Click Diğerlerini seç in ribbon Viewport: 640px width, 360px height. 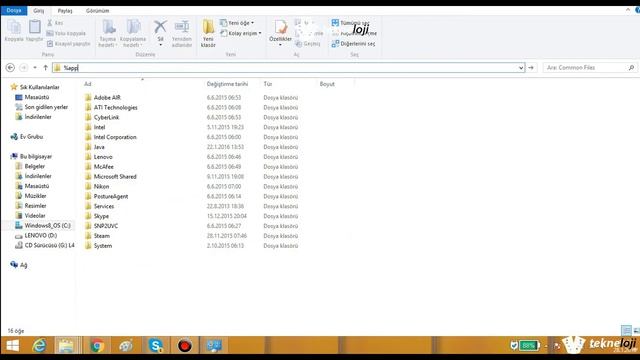353,44
